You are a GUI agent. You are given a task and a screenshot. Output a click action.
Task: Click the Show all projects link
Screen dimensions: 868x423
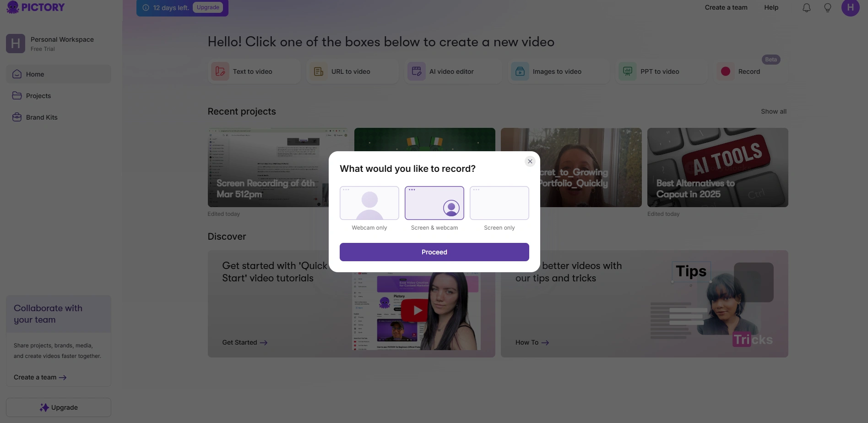(773, 111)
